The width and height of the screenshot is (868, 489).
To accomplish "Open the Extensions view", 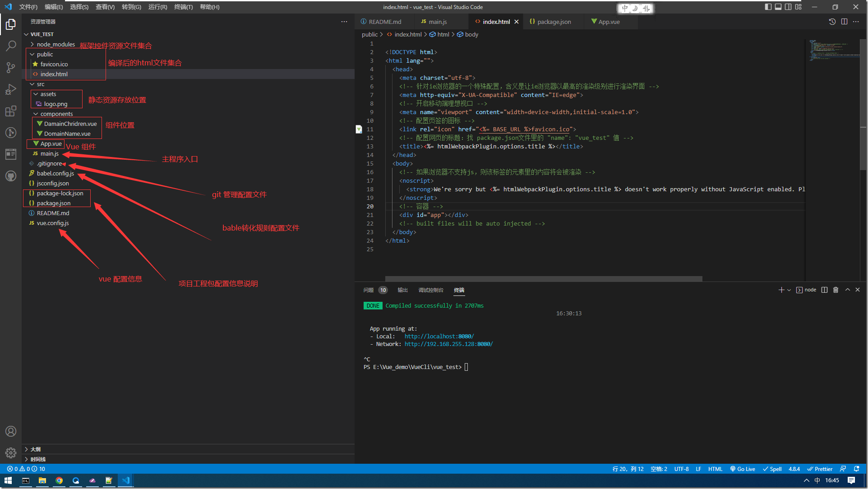I will point(11,111).
